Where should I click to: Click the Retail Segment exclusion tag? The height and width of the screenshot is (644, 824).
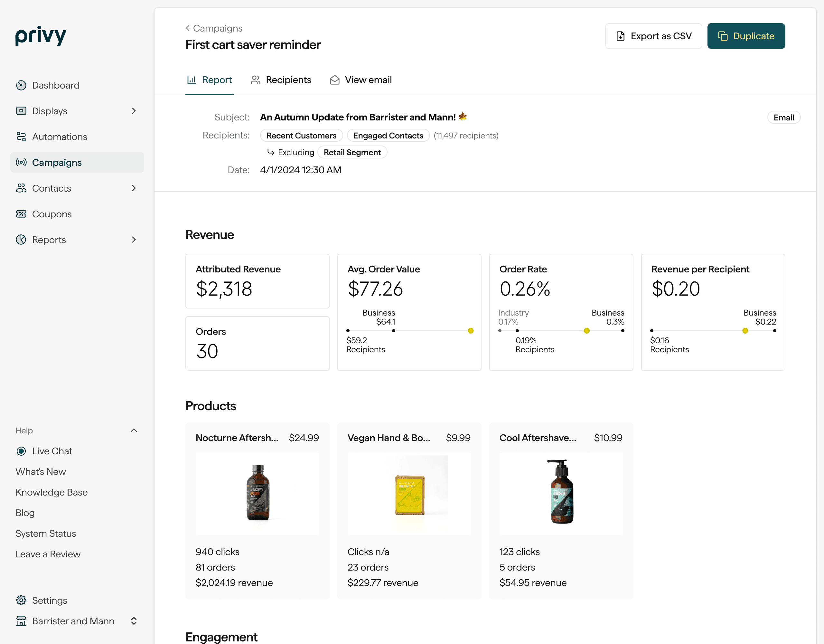[352, 152]
